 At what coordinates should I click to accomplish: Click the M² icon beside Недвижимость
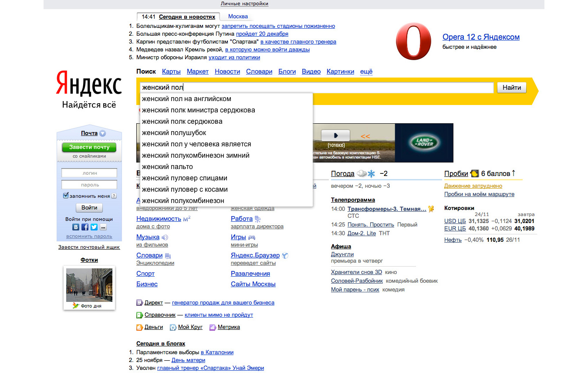coord(186,219)
